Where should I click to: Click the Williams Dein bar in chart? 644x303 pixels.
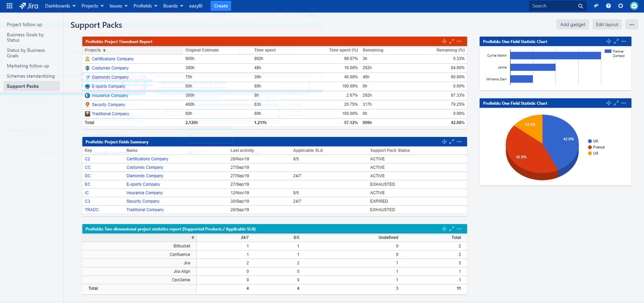tap(521, 79)
